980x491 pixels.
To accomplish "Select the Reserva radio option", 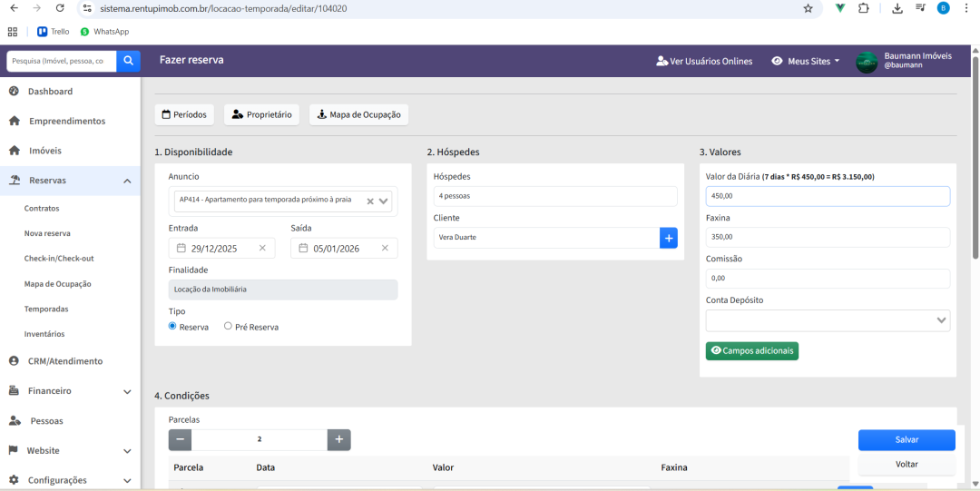I will point(172,327).
